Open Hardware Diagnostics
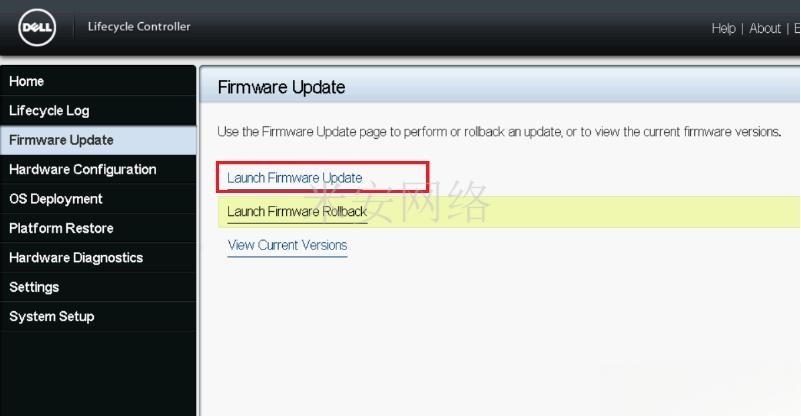 (98, 258)
